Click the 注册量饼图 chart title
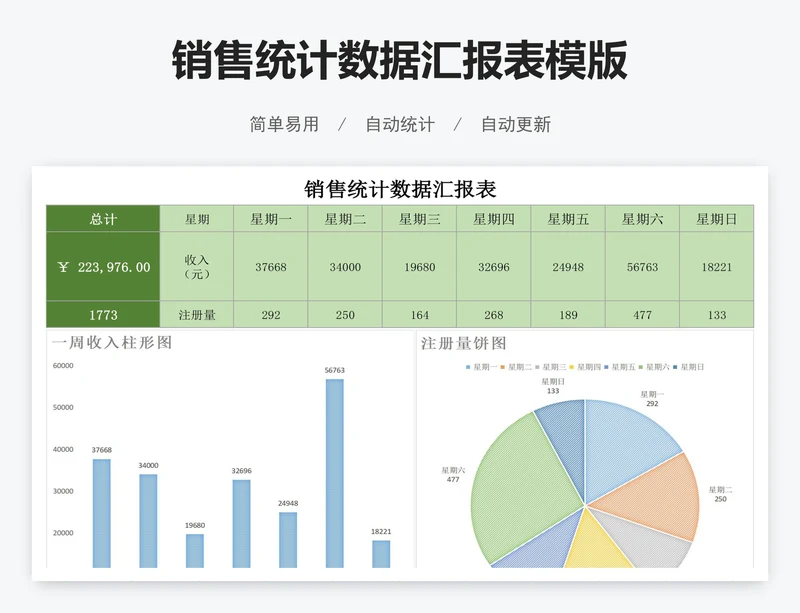 click(x=463, y=343)
